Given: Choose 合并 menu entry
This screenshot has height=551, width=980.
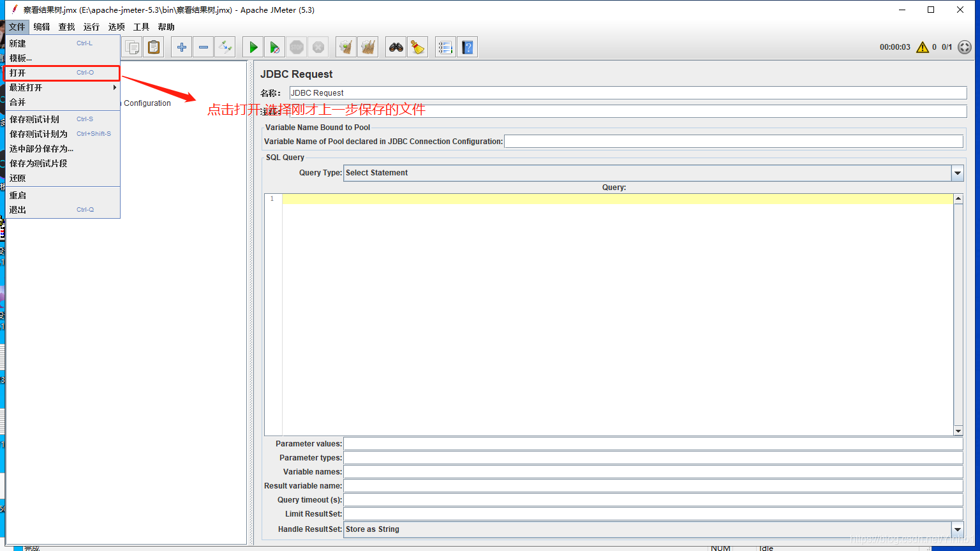Looking at the screenshot, I should tap(63, 102).
